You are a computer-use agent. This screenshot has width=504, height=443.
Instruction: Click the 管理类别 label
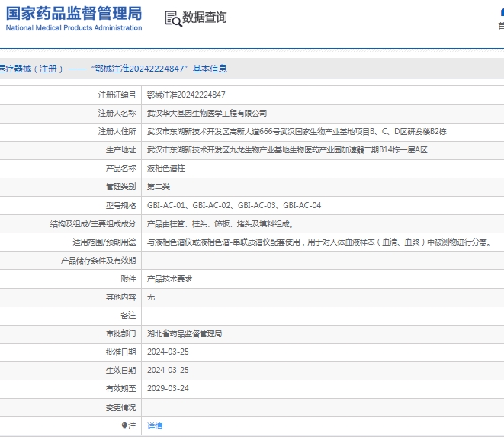121,187
